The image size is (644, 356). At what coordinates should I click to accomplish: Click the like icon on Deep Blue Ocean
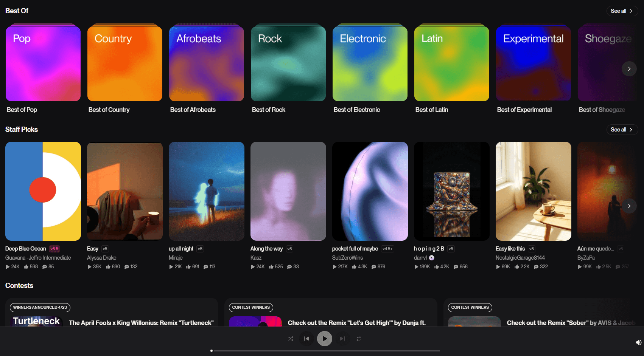coord(26,267)
